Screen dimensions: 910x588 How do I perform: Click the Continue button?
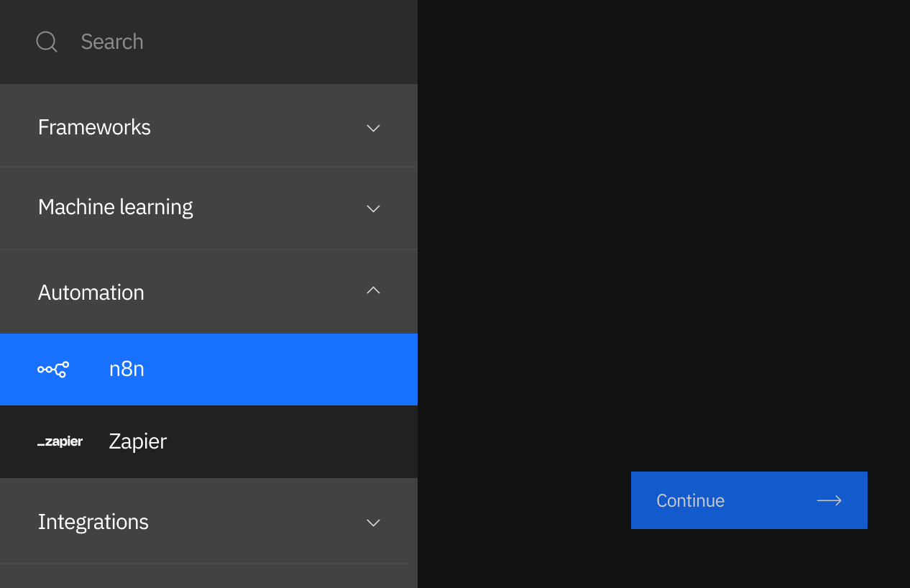(749, 500)
